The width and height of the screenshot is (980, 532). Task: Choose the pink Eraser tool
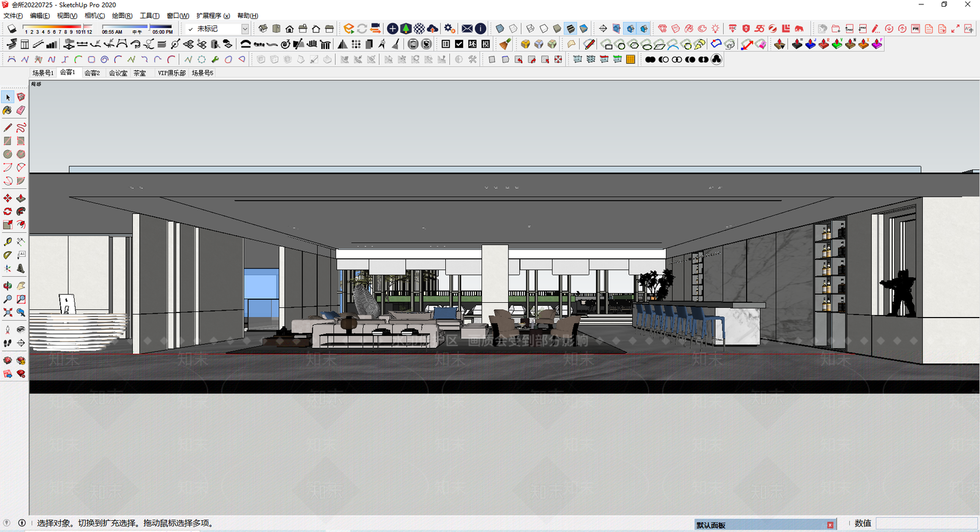(x=21, y=111)
